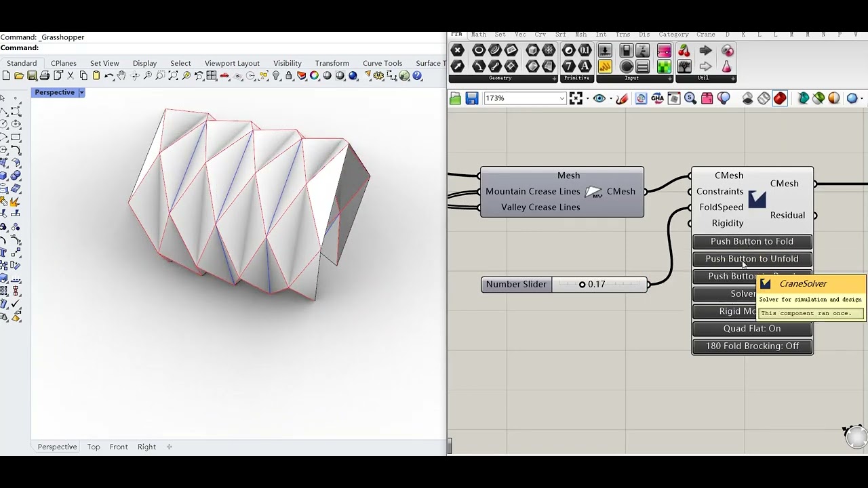Toggle red shaded preview display mode
Screen dimensions: 868x488
pos(780,99)
